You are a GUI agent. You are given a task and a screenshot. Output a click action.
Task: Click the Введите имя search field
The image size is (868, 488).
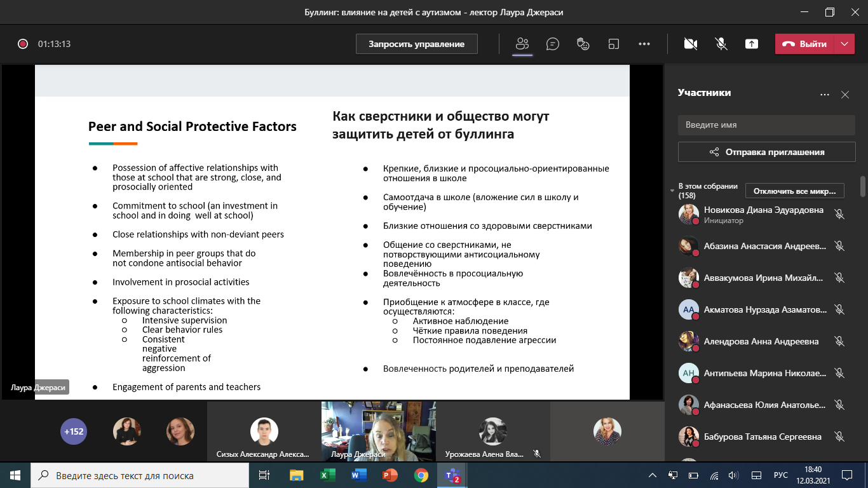click(x=766, y=125)
